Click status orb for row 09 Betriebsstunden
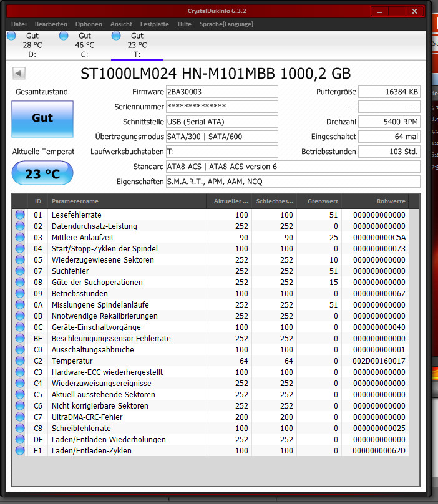This screenshot has height=504, width=438. click(x=20, y=293)
